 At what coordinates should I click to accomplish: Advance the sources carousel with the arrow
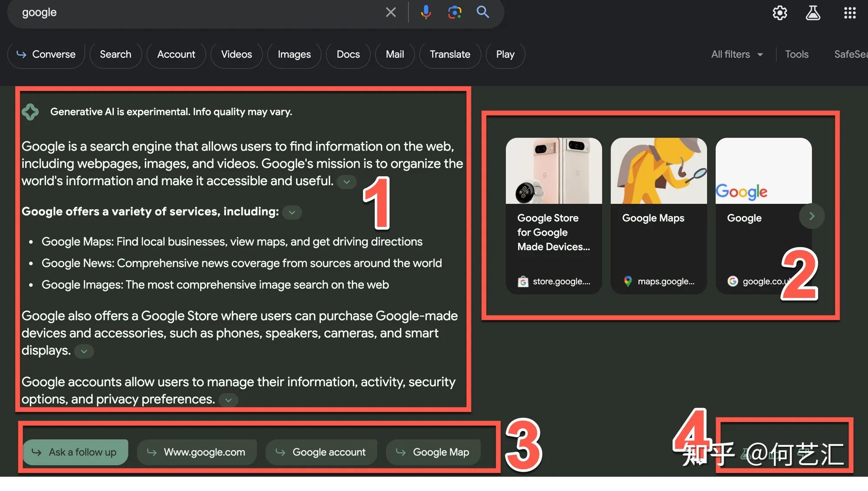pos(812,216)
